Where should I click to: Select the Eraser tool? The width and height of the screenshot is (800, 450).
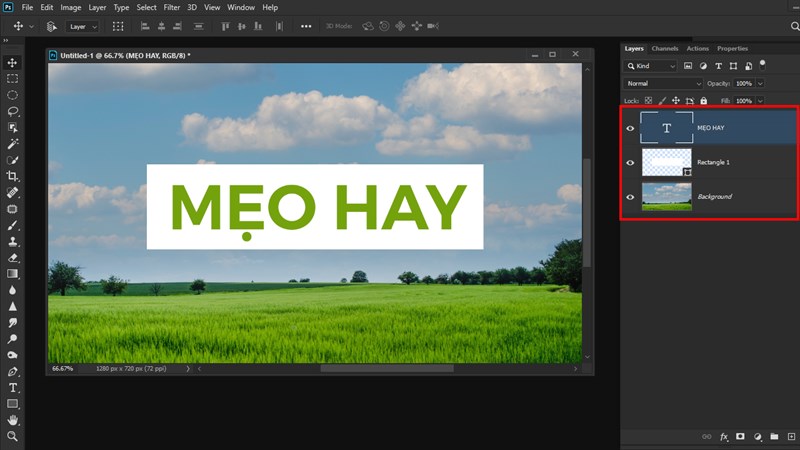(x=12, y=258)
